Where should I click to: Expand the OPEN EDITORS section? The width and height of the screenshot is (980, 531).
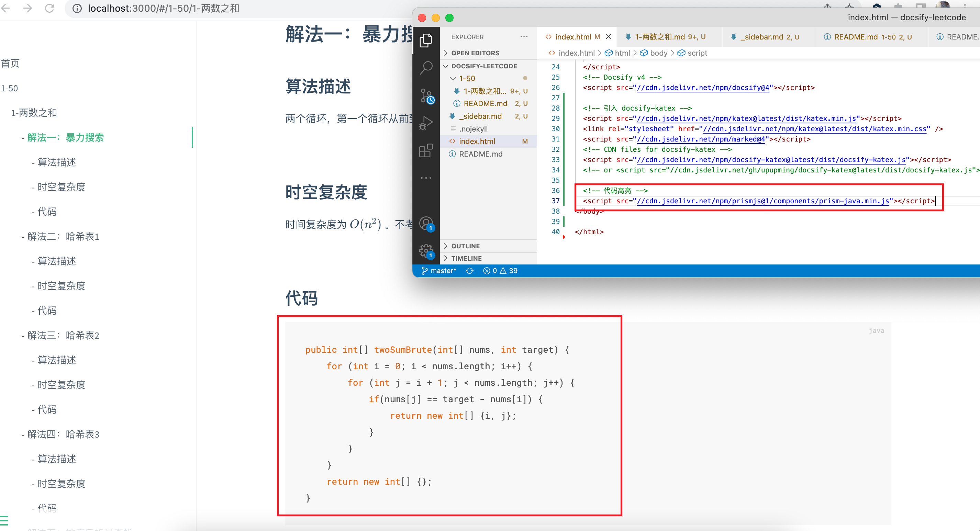475,53
